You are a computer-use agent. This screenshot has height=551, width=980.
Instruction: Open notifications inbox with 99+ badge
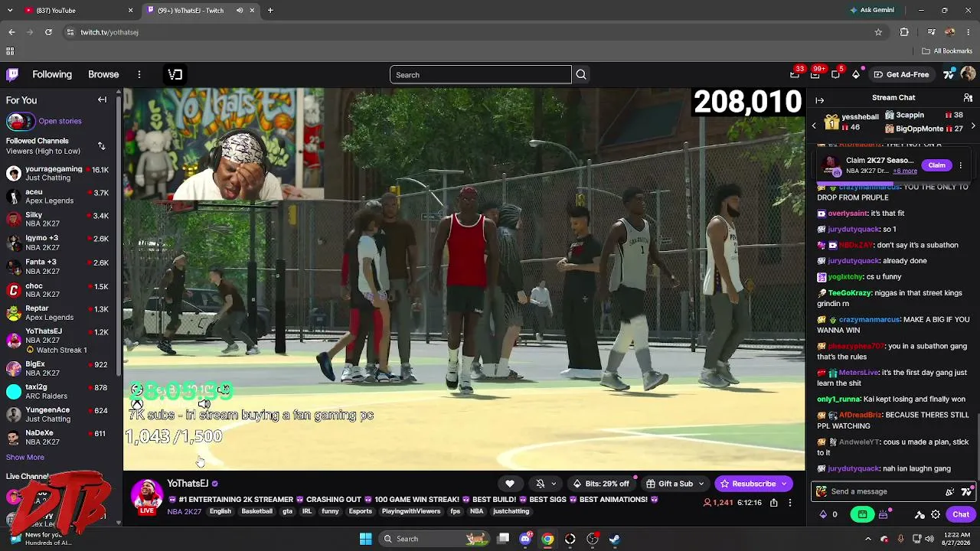coord(815,74)
